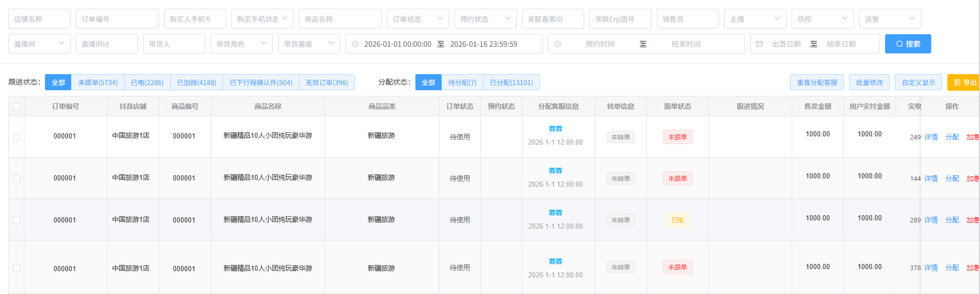Open 详情 for the row showing 378

point(931,268)
